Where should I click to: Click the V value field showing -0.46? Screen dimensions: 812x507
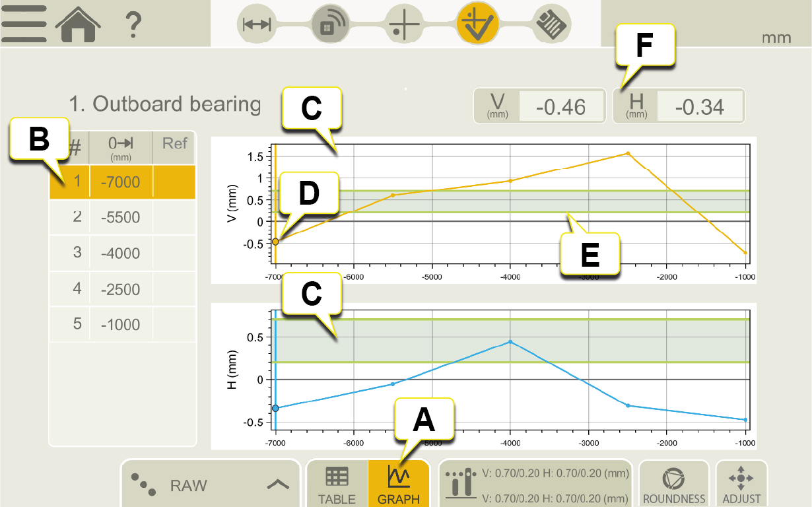pyautogui.click(x=561, y=106)
